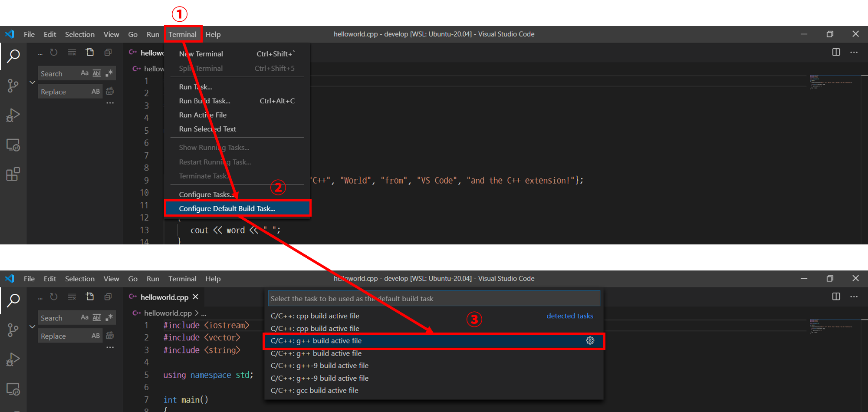
Task: Toggle Match Whole Word in the window with the Terminal menu open
Action: point(97,73)
